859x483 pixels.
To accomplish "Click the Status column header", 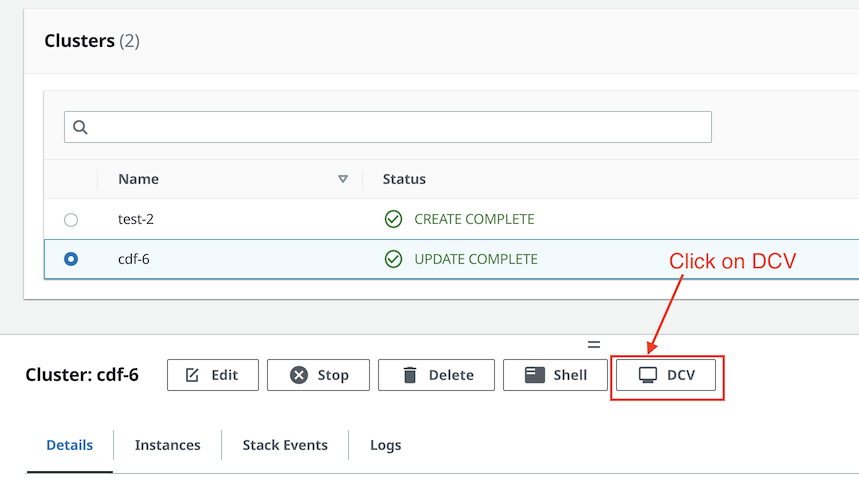I will (404, 179).
